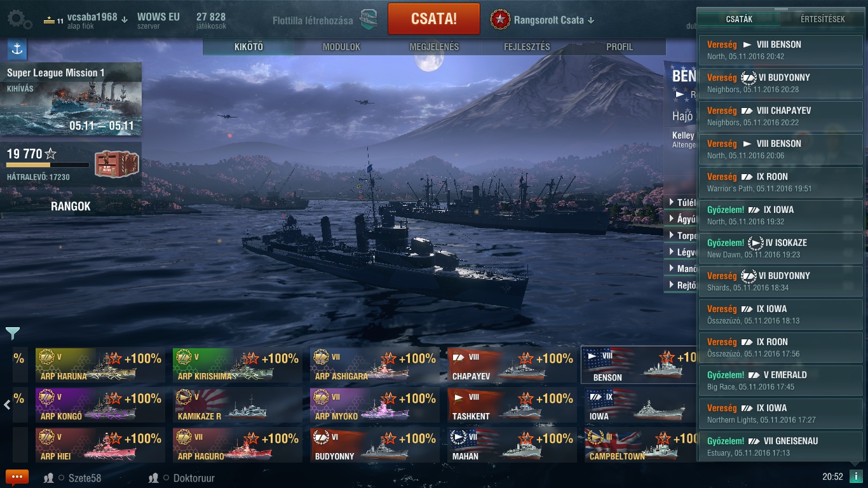Open the settings gear menu
Image resolution: width=868 pixels, height=488 pixels.
tap(20, 20)
